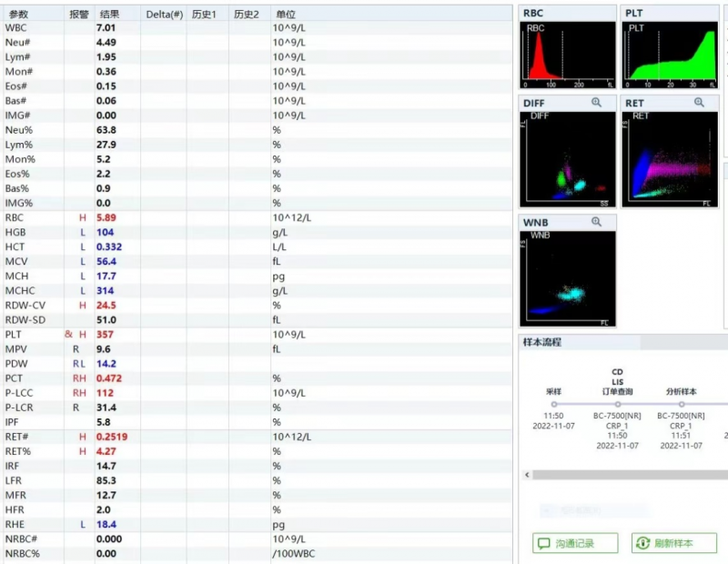This screenshot has width=728, height=564.
Task: Select the PLT result row value 357
Action: tap(105, 334)
